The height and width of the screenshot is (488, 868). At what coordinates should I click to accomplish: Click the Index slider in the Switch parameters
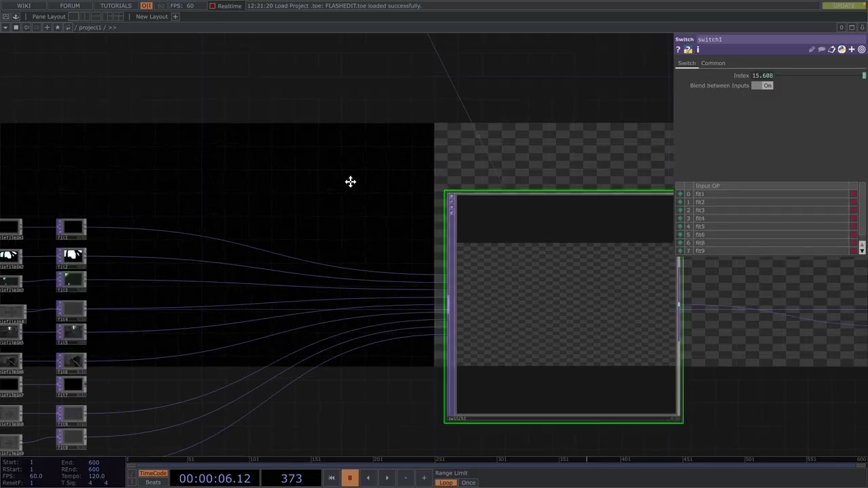coord(821,75)
